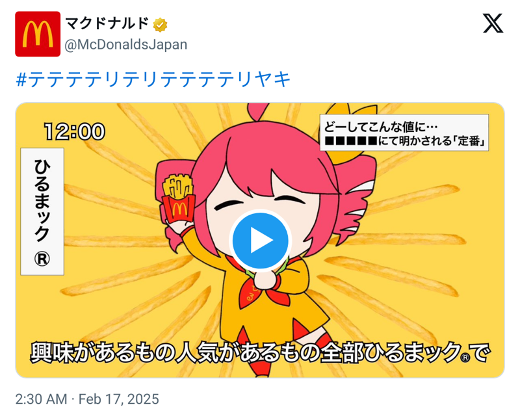
Task: Click the vertical ひるマック label box
Action: [42, 211]
